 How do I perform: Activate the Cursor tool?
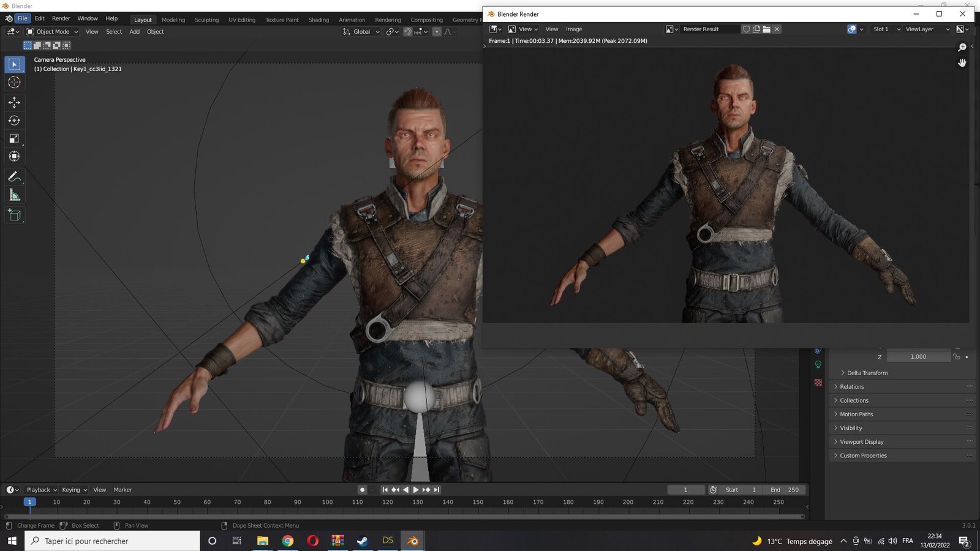[x=14, y=82]
